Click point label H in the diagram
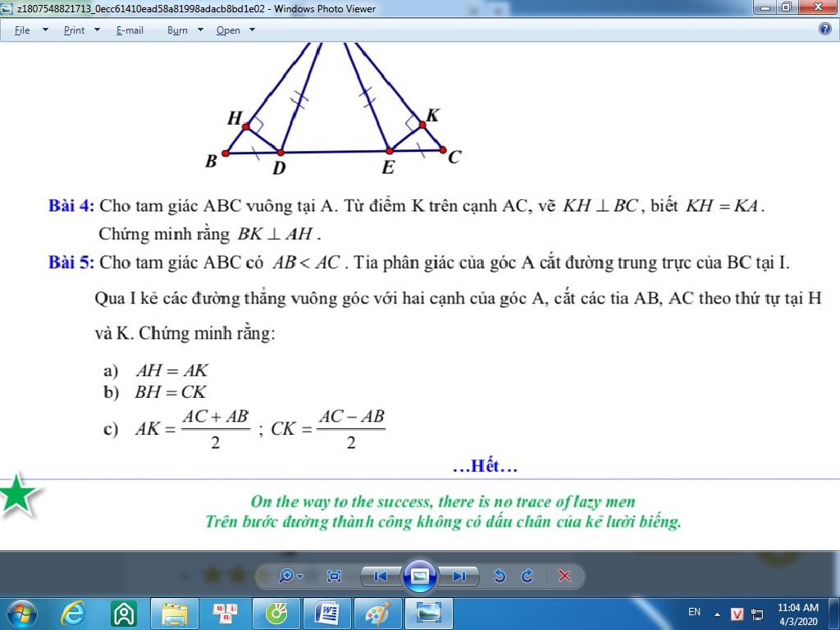The height and width of the screenshot is (630, 840). [235, 118]
